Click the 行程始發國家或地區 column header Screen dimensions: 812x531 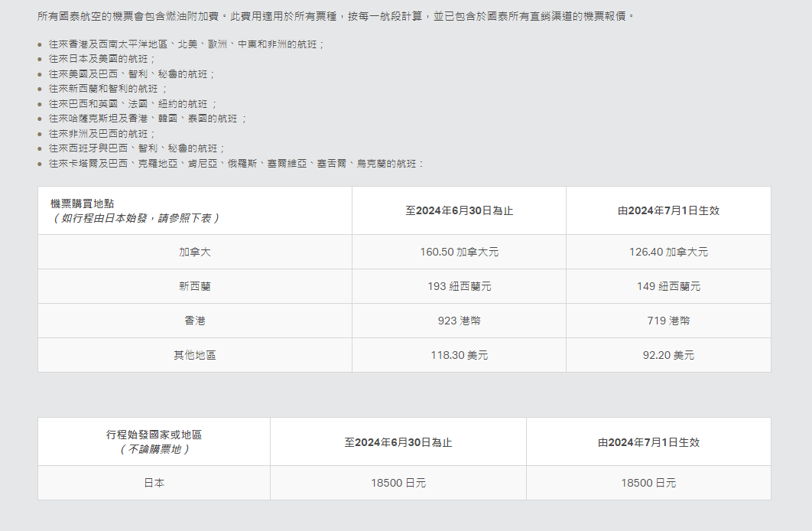[x=154, y=435]
